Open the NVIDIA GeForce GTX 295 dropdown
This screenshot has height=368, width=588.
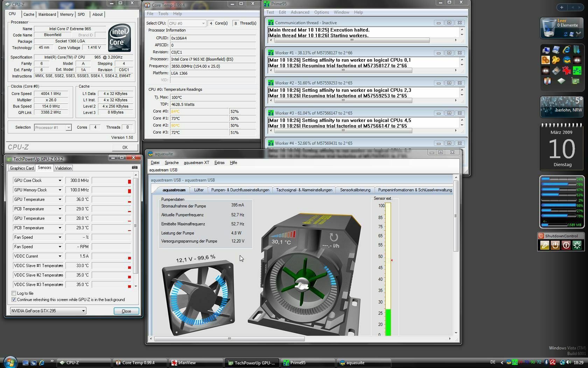(48, 311)
